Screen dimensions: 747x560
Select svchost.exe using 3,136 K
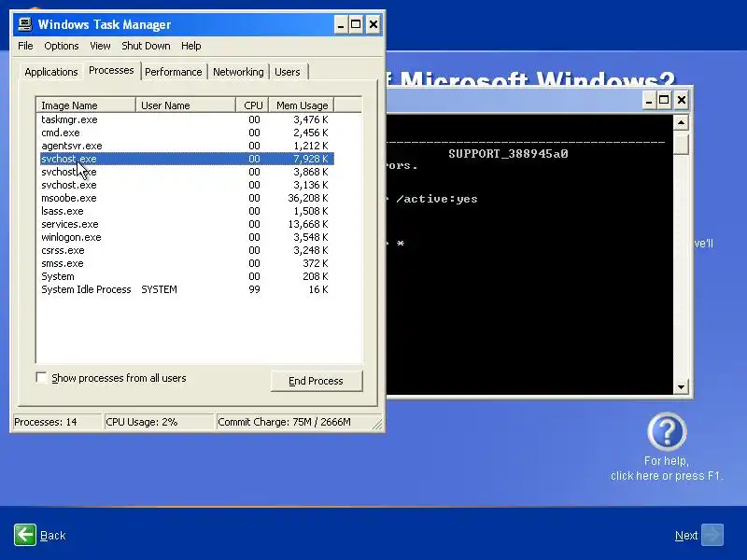pyautogui.click(x=187, y=185)
